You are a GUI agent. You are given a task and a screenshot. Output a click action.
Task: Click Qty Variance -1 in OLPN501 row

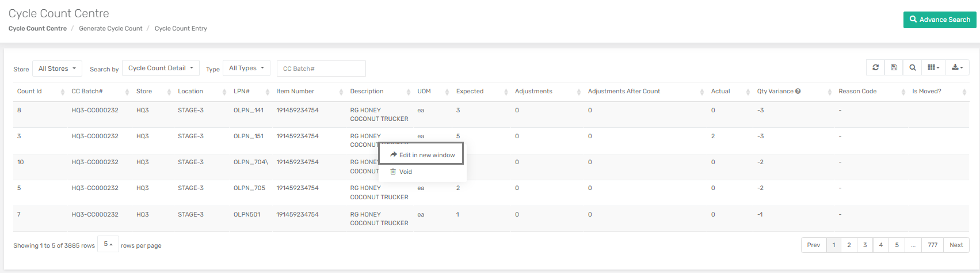(760, 214)
